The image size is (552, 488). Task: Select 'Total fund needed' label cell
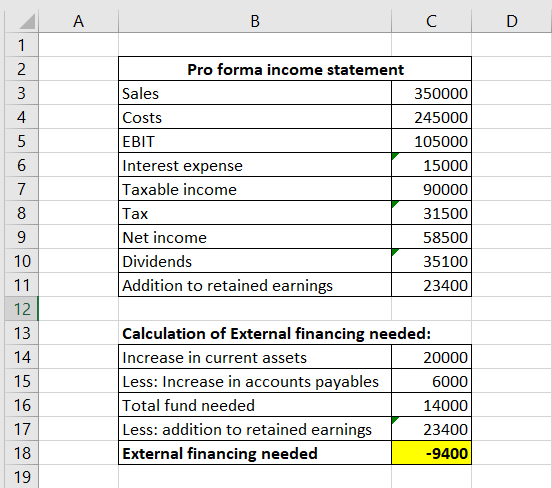click(x=255, y=405)
